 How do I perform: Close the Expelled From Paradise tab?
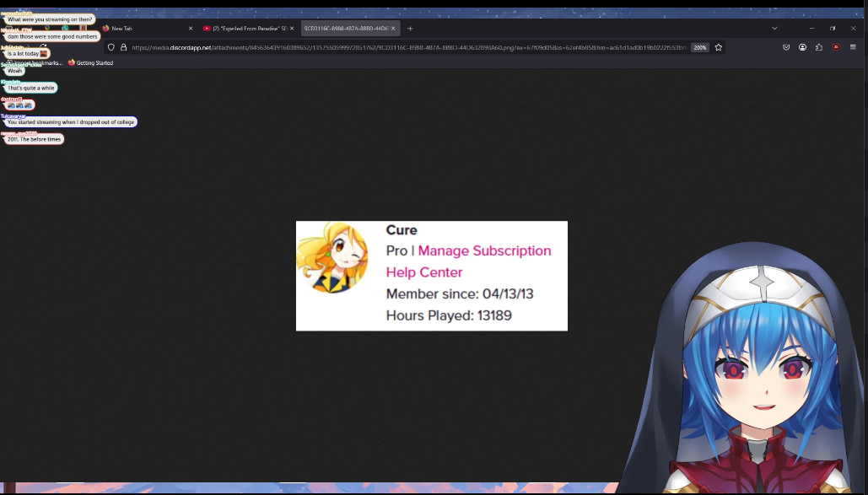pyautogui.click(x=292, y=28)
